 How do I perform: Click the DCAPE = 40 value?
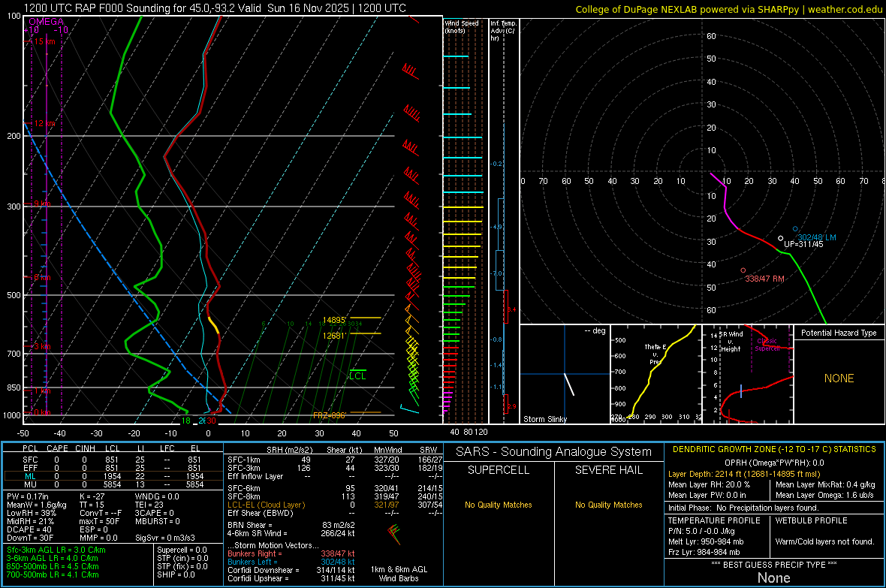(x=29, y=529)
